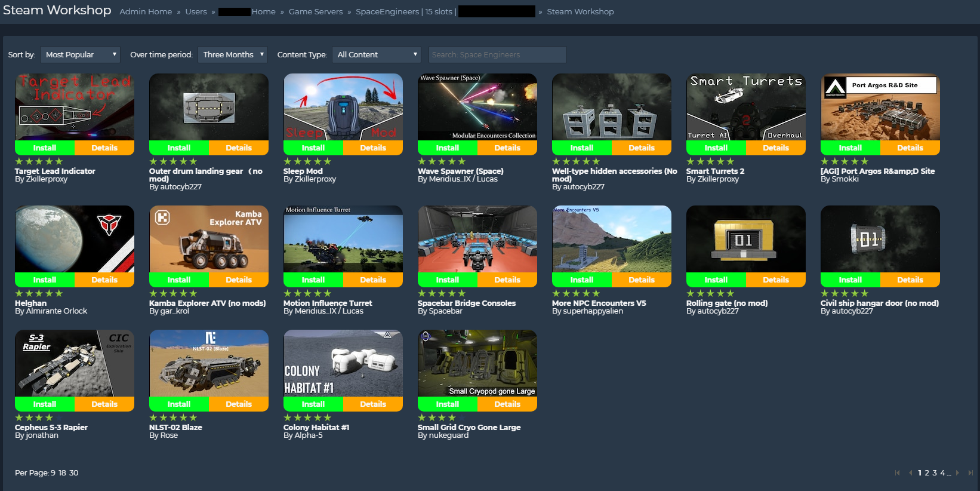This screenshot has height=491, width=980.
Task: Install Motion Influence Turret
Action: (x=313, y=280)
